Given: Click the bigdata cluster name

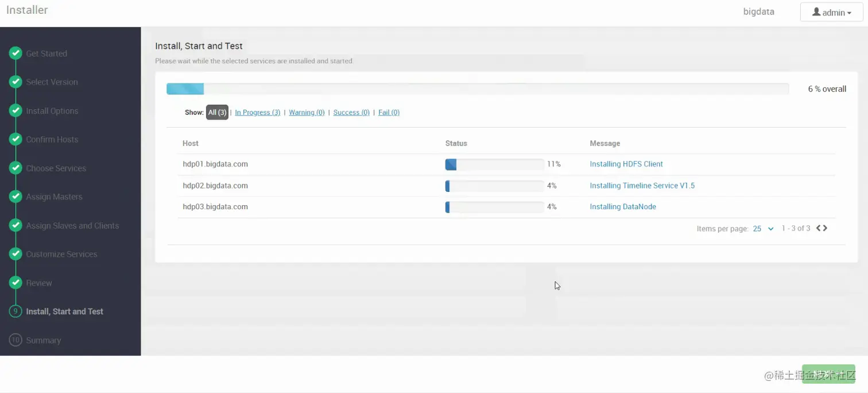Looking at the screenshot, I should pos(759,11).
